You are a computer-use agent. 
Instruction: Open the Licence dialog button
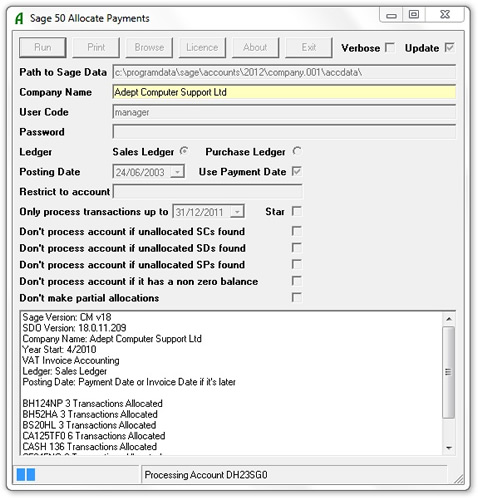click(x=202, y=47)
